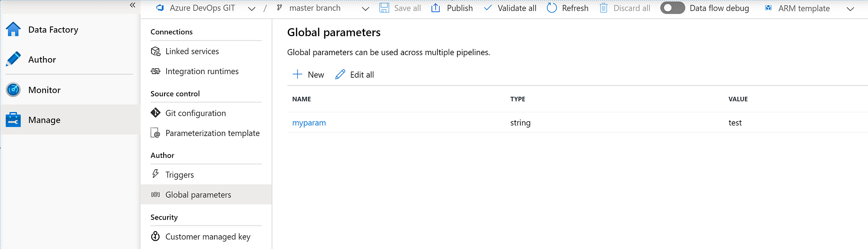This screenshot has width=868, height=249.
Task: Click the Validate all checkmark icon
Action: 488,8
